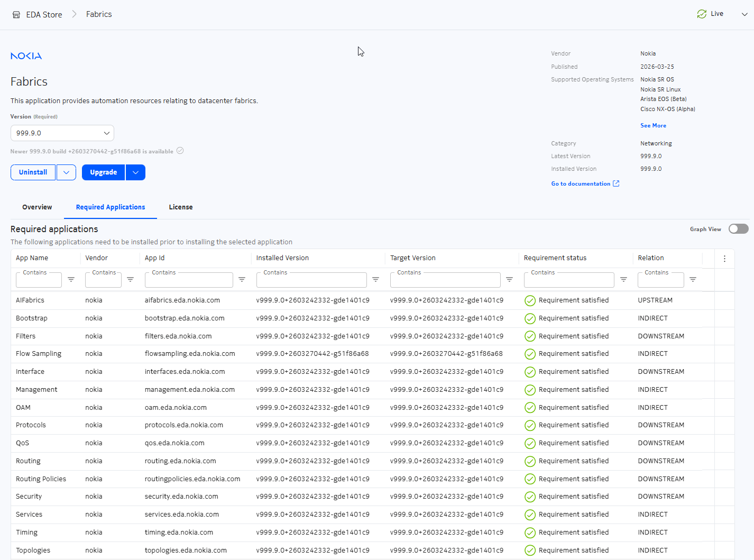Click the Topologies requirement satisfied check icon
The height and width of the screenshot is (560, 754).
coord(530,550)
